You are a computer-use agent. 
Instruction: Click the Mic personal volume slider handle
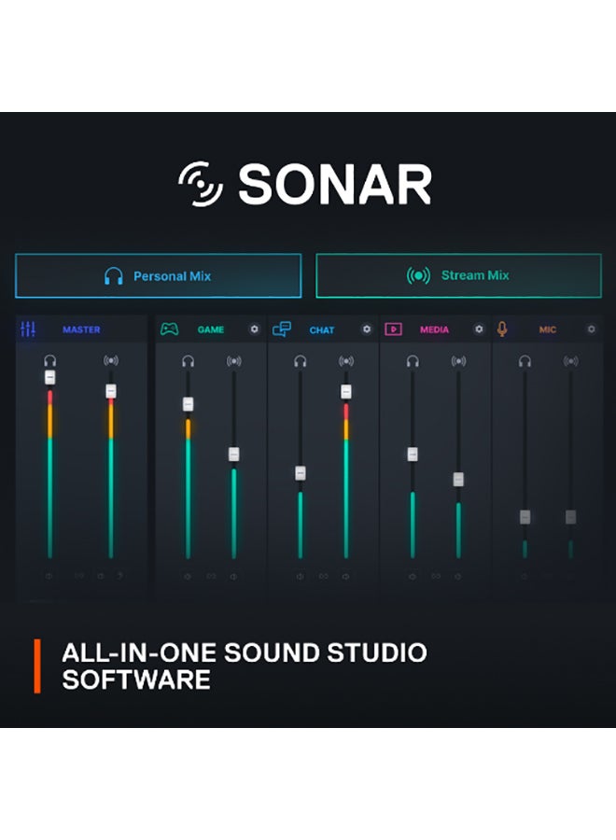[x=525, y=517]
